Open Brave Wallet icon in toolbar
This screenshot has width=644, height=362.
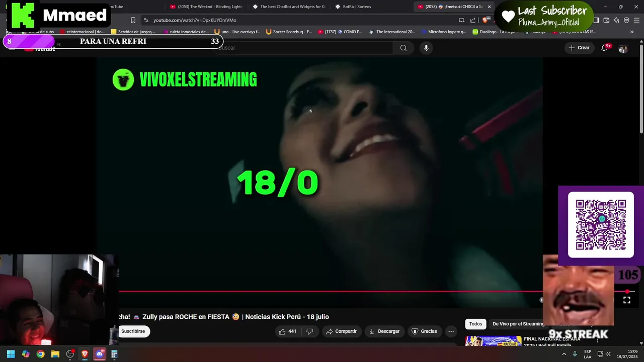pos(606,20)
